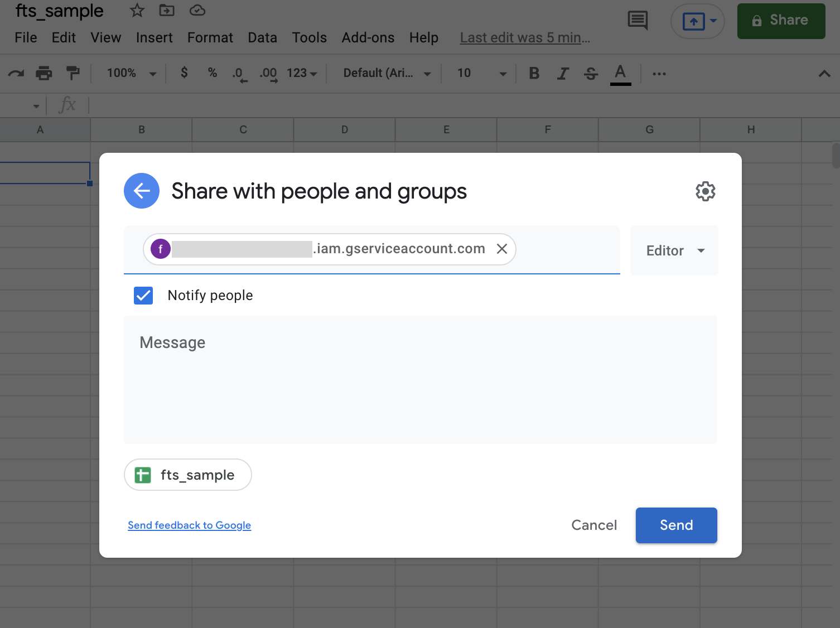Click the fts_sample document title
The width and height of the screenshot is (840, 628).
click(x=59, y=11)
